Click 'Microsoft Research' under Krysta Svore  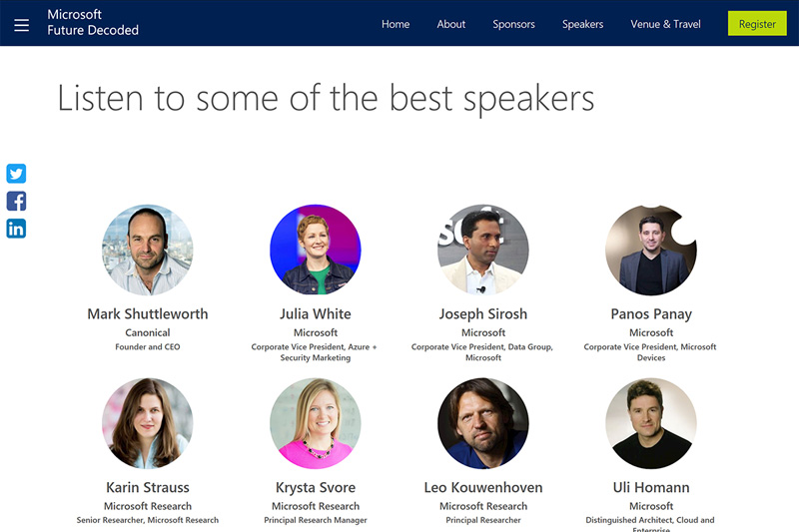(316, 506)
